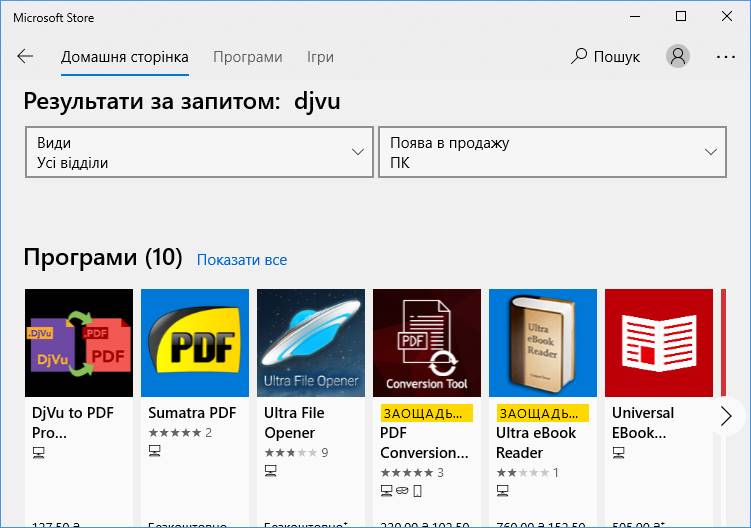Viewport: 751px width, 528px height.
Task: Click the PC icon under PDF Conversion
Action: click(x=387, y=491)
